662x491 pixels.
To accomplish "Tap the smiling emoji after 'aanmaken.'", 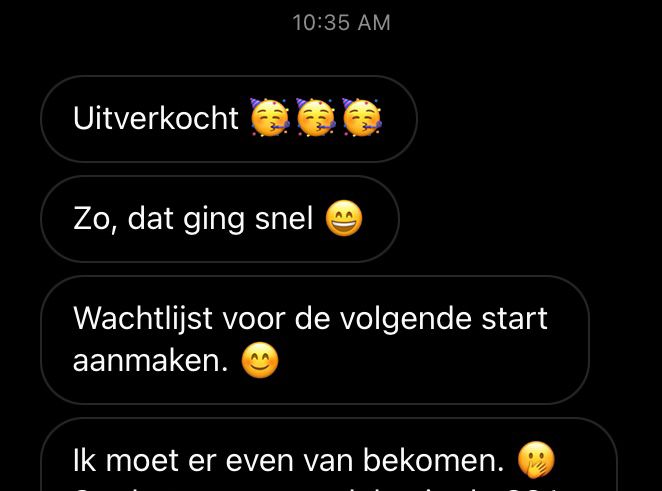I will click(260, 360).
